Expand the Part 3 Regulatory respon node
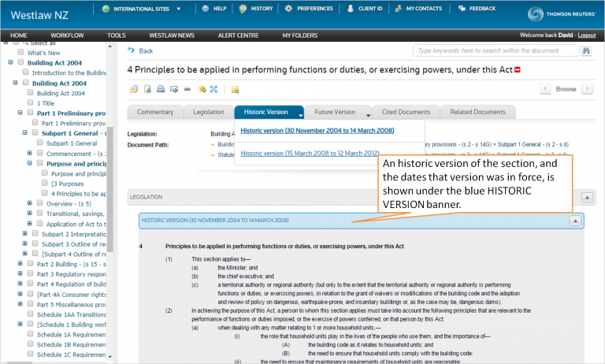This screenshot has width=605, height=364. coord(20,273)
